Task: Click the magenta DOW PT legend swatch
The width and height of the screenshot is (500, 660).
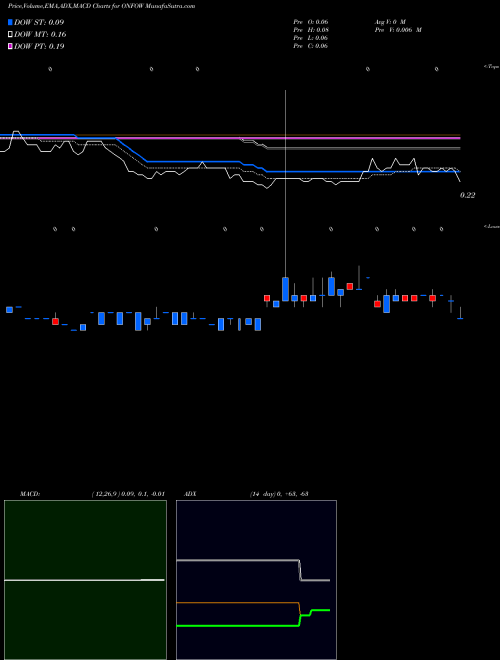Action: tap(10, 47)
